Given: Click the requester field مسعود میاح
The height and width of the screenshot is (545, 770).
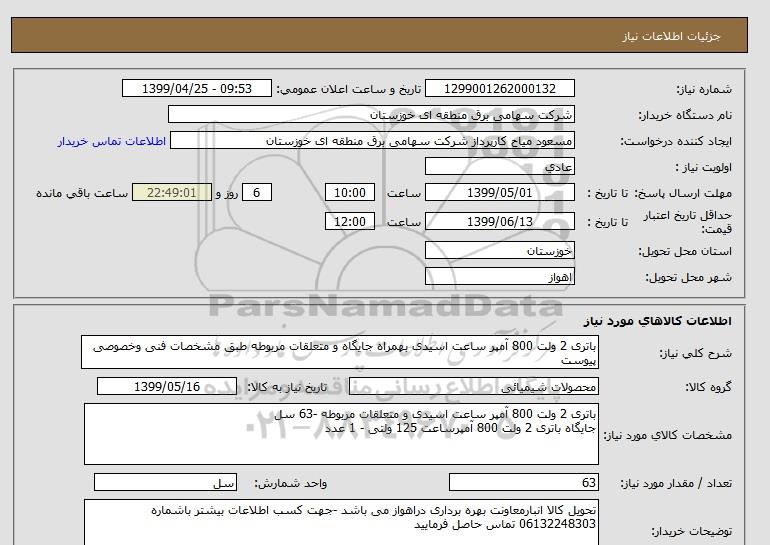Looking at the screenshot, I should click(x=372, y=141).
